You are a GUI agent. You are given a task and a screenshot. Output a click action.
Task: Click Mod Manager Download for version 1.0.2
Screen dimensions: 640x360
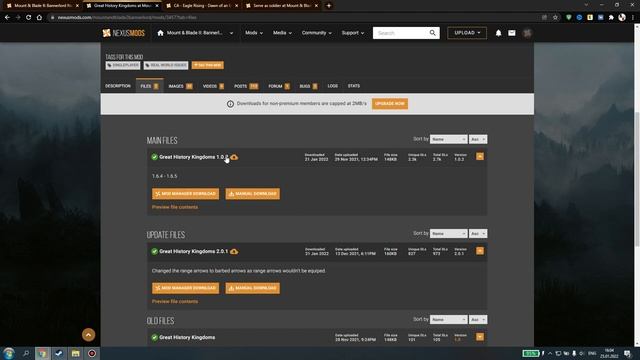click(x=185, y=194)
